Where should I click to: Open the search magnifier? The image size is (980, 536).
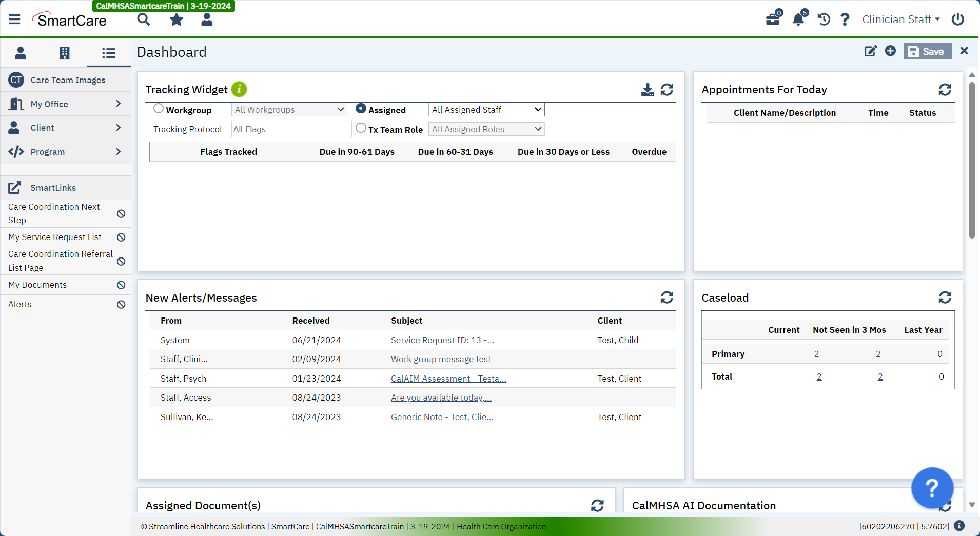click(x=144, y=19)
